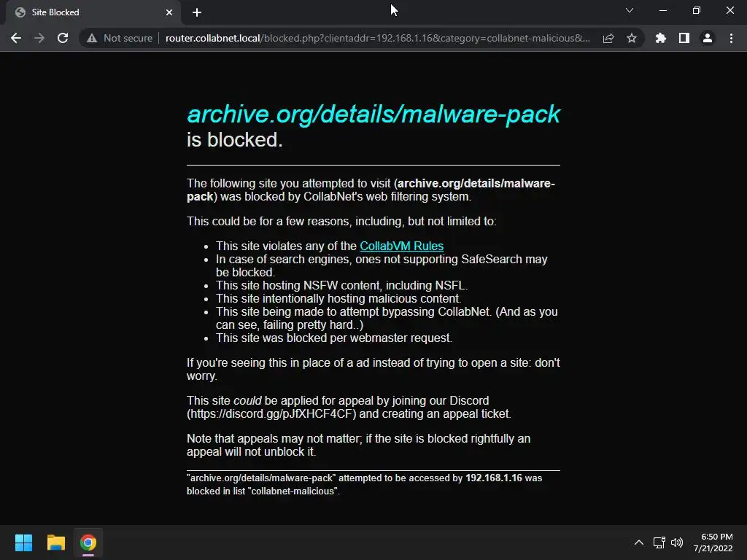The width and height of the screenshot is (747, 560).
Task: Show hidden system tray icons
Action: point(639,542)
